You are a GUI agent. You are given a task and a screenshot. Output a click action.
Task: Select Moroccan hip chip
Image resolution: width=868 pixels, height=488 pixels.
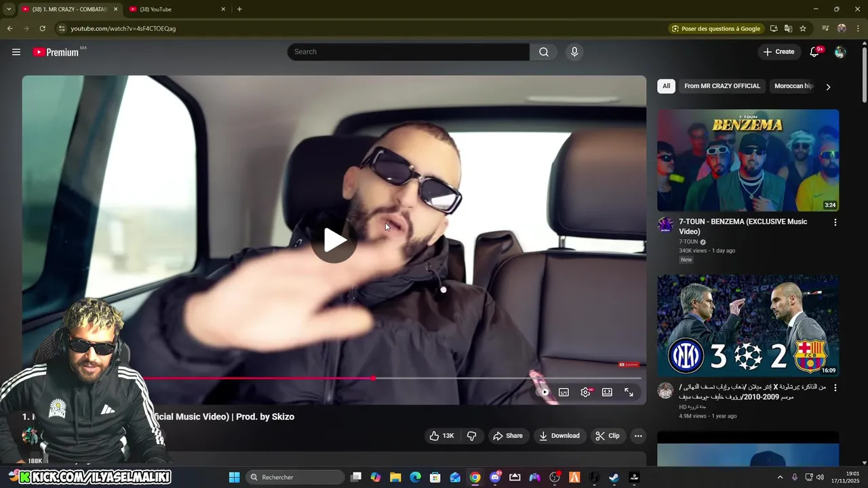tap(793, 86)
